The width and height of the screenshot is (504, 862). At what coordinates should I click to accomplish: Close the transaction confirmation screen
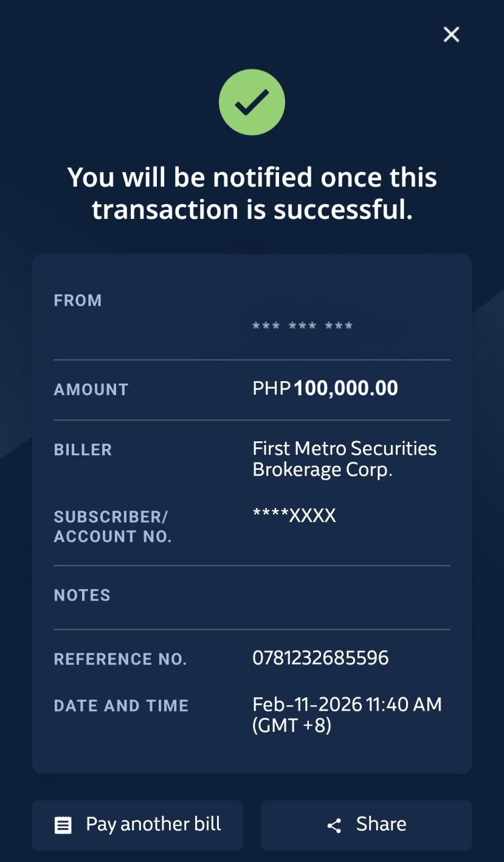[x=451, y=35]
